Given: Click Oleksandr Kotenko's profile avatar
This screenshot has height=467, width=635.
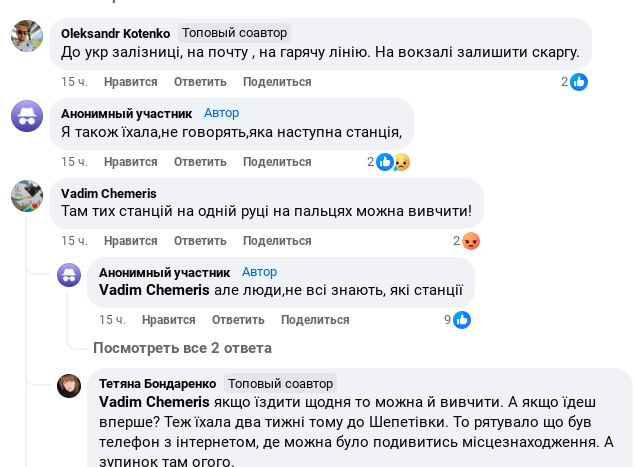Looking at the screenshot, I should pyautogui.click(x=26, y=36).
